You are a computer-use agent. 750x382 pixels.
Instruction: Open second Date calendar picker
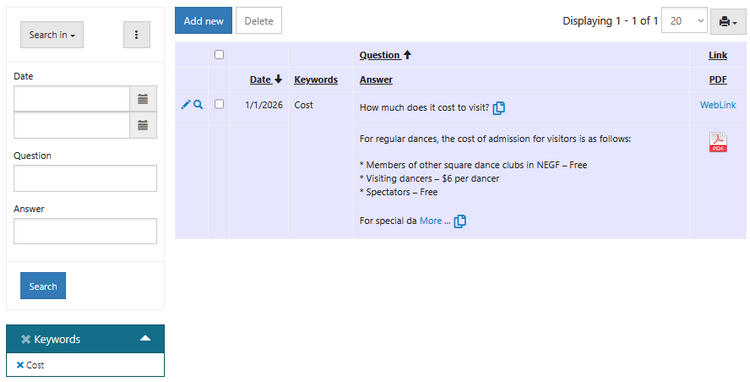143,125
